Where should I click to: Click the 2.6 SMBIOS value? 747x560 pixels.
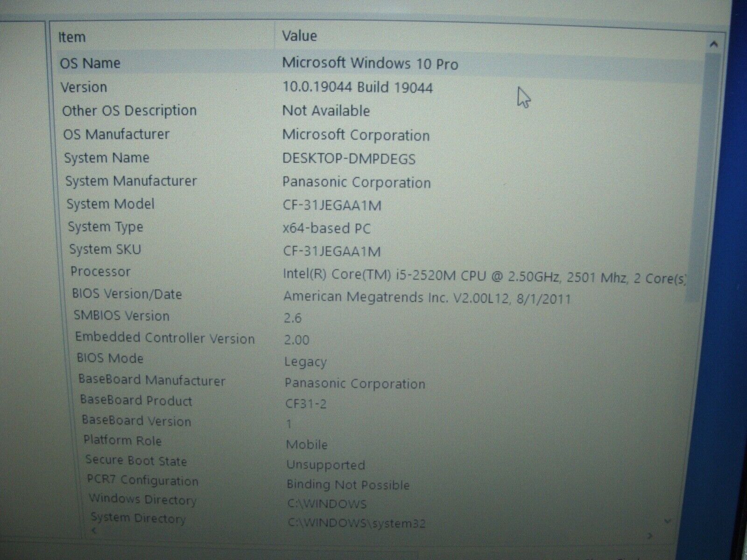(x=293, y=318)
